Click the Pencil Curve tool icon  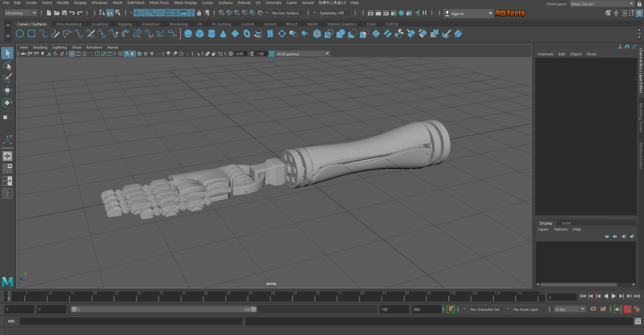tap(55, 34)
